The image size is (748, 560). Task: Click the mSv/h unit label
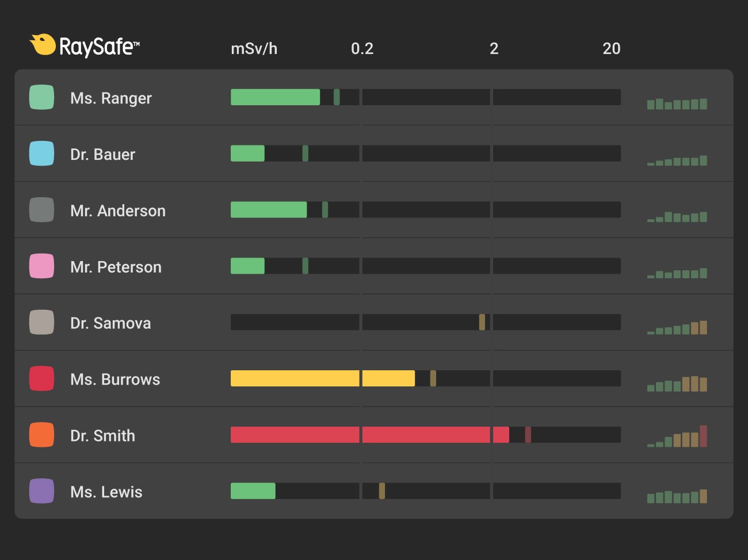(x=254, y=49)
